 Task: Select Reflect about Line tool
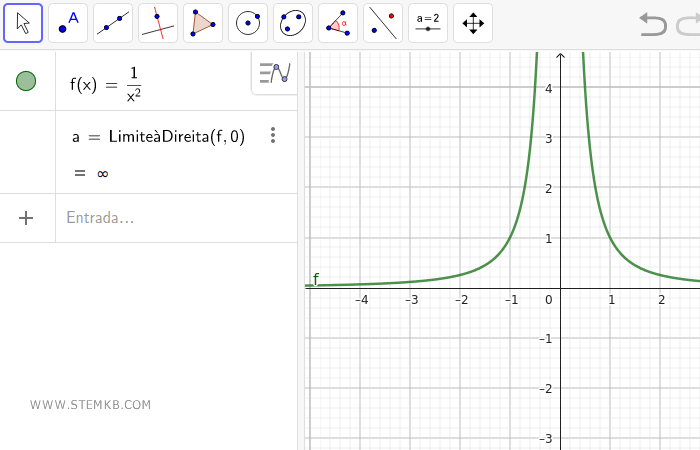tap(383, 23)
